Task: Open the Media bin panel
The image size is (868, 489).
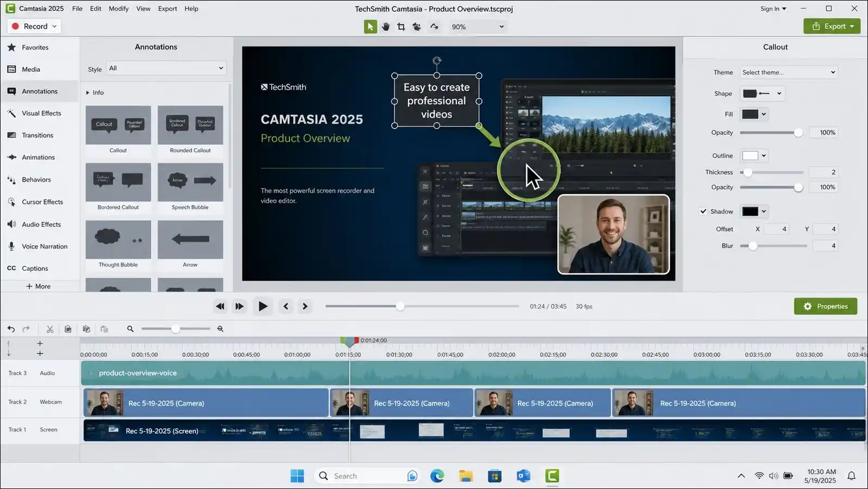Action: coord(40,69)
